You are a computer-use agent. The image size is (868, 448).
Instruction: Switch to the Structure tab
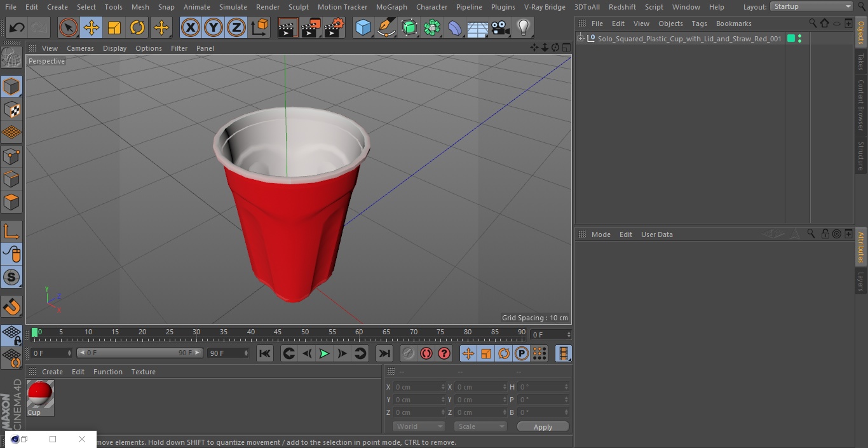(x=861, y=156)
